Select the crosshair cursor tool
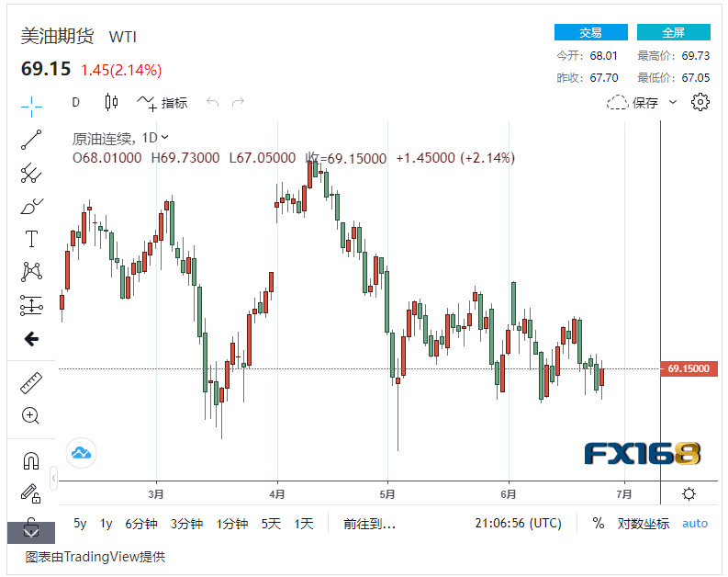Image resolution: width=728 pixels, height=577 pixels. 31,107
